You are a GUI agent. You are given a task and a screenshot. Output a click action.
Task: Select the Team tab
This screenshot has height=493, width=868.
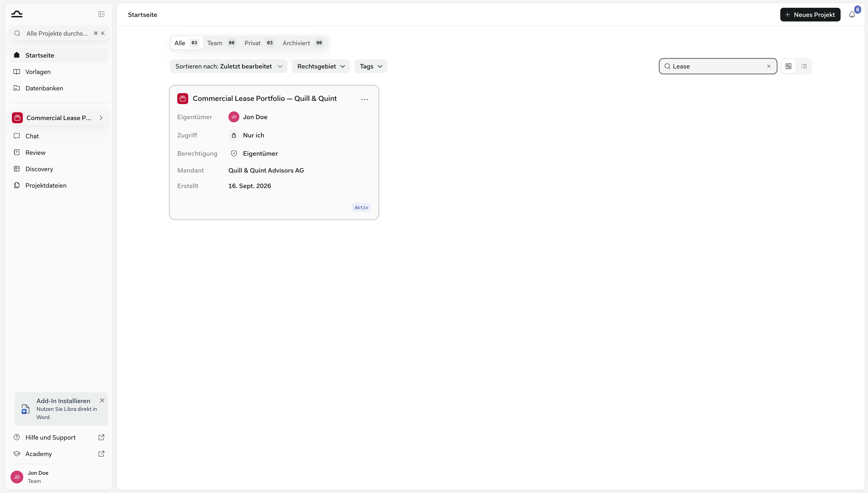coord(221,43)
